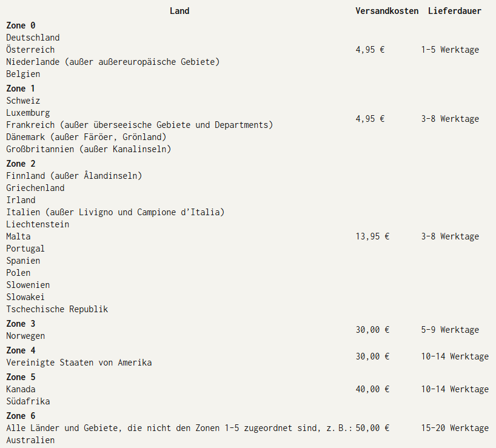Viewport: 496px width, 448px height.
Task: Click on "Deutschland" in Zone 0
Action: (x=33, y=38)
